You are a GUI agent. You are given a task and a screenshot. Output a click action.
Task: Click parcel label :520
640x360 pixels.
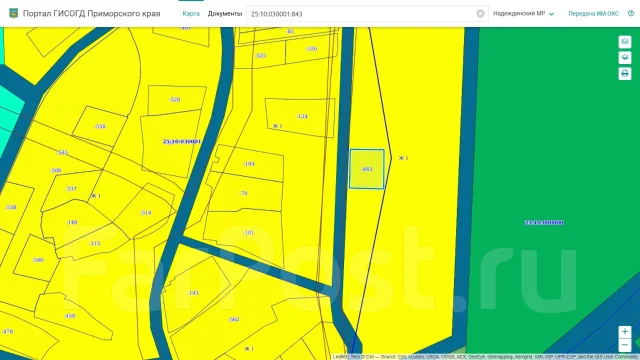pos(174,100)
